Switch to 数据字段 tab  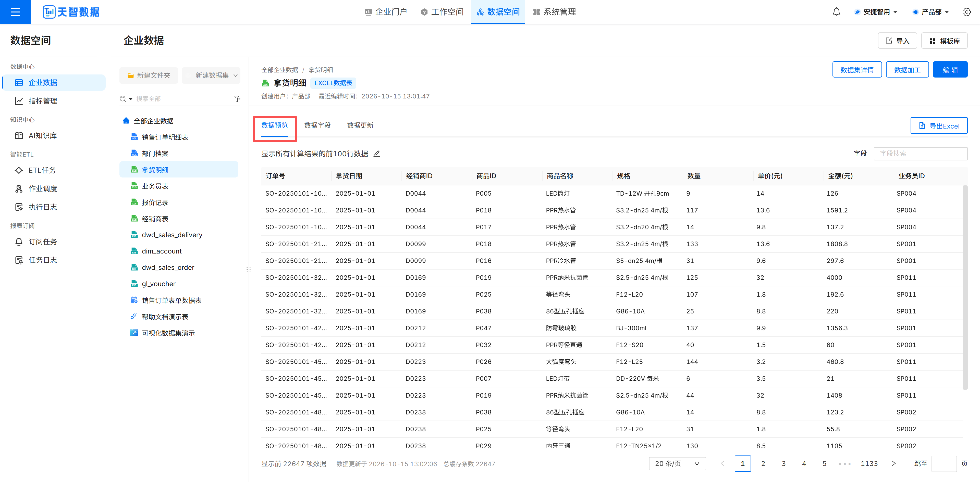tap(317, 125)
